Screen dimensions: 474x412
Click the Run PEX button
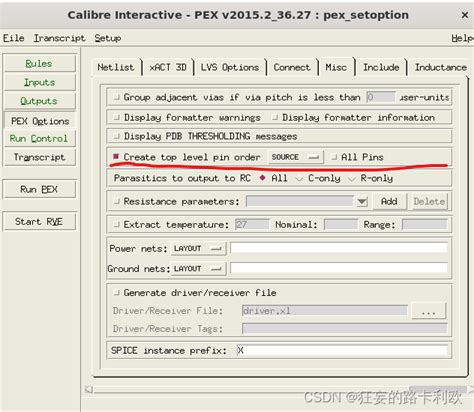[39, 189]
